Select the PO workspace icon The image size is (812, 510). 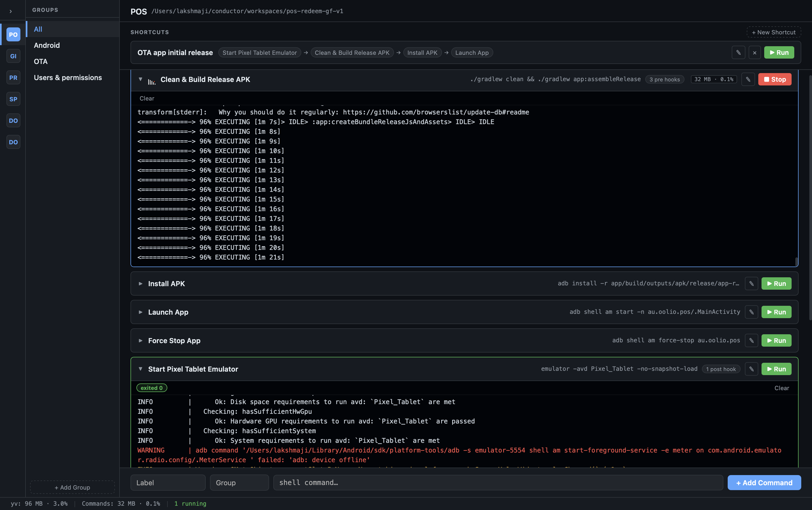coord(13,34)
